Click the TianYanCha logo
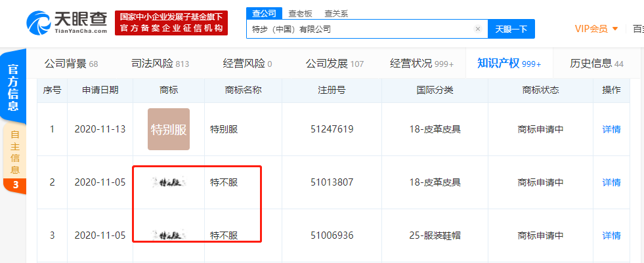The image size is (644, 263). point(66,22)
